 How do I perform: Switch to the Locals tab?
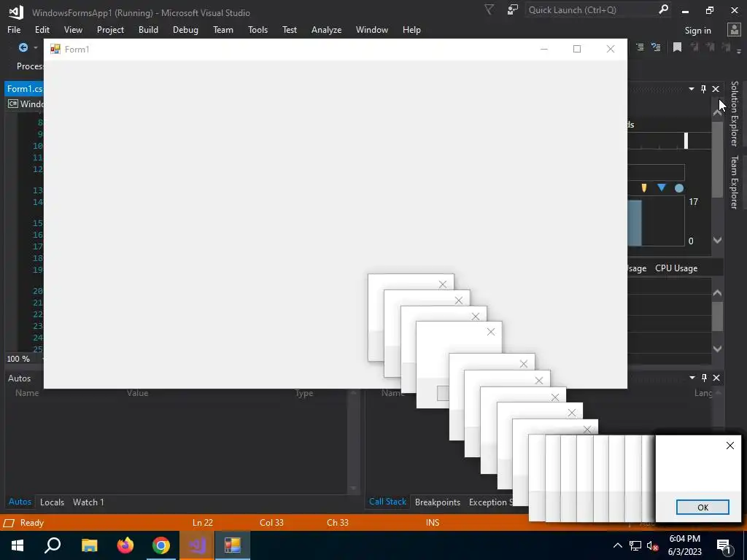coord(52,502)
